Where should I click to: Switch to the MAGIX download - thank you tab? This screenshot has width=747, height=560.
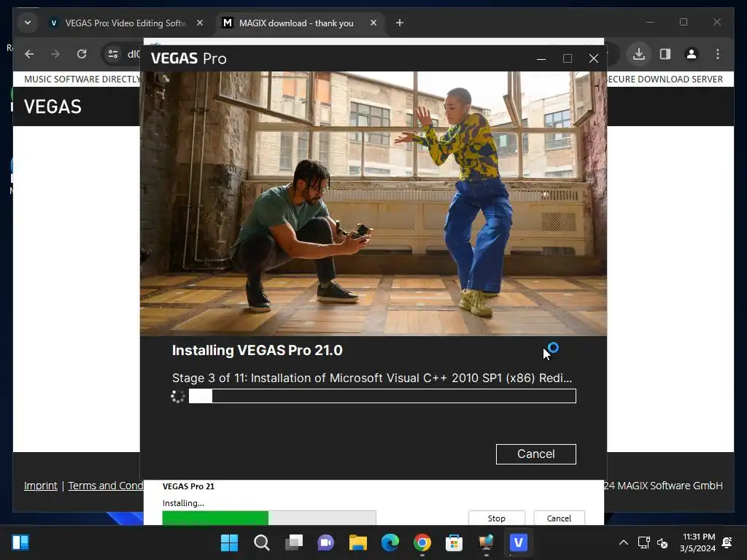[x=295, y=23]
